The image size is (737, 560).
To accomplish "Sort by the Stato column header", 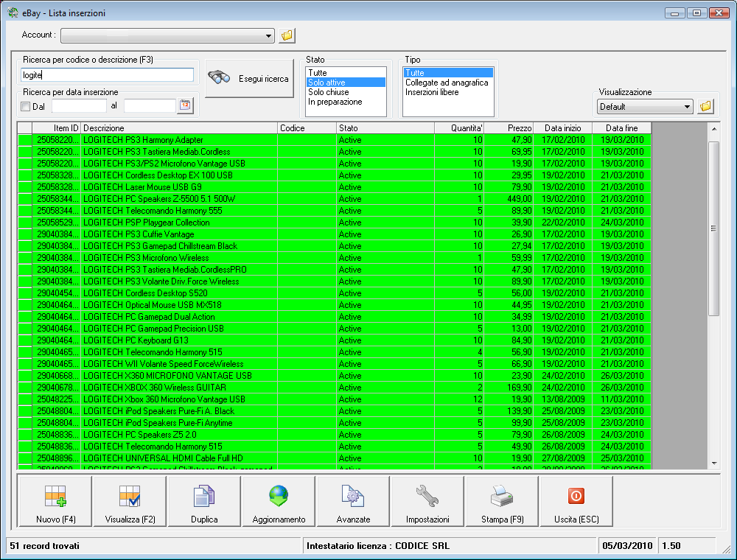I will (x=385, y=127).
